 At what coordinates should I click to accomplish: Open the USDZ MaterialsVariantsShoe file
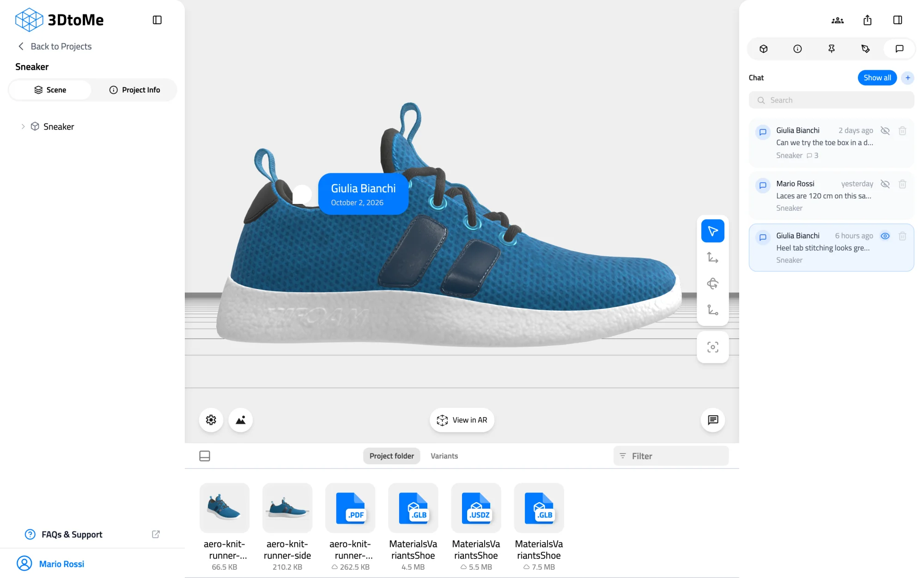pyautogui.click(x=476, y=508)
